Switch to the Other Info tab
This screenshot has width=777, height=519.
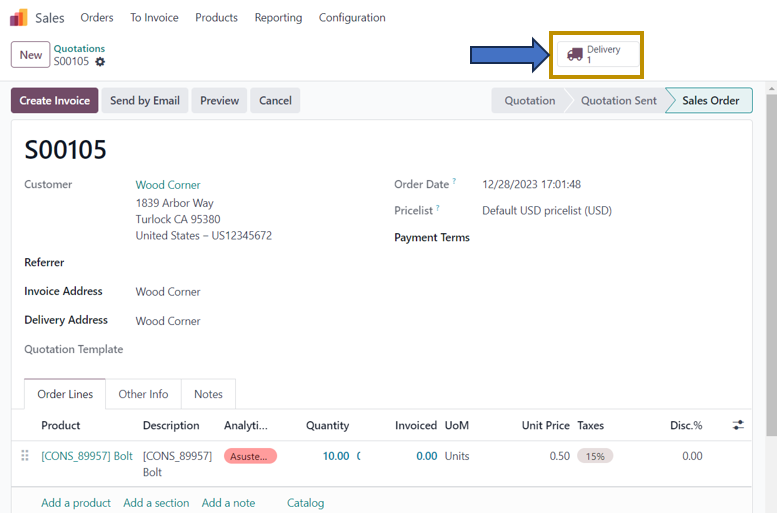tap(143, 394)
